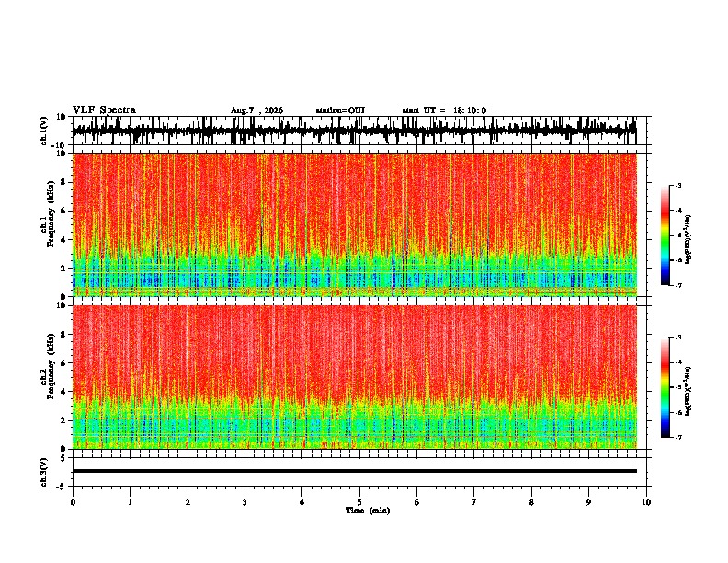The width and height of the screenshot is (728, 563).
Task: Click the "Time (min)" axis label
Action: pos(368,511)
